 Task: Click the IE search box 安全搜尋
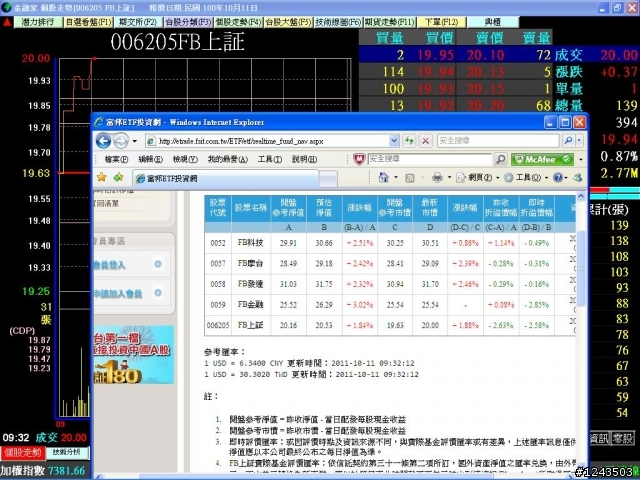[x=498, y=141]
